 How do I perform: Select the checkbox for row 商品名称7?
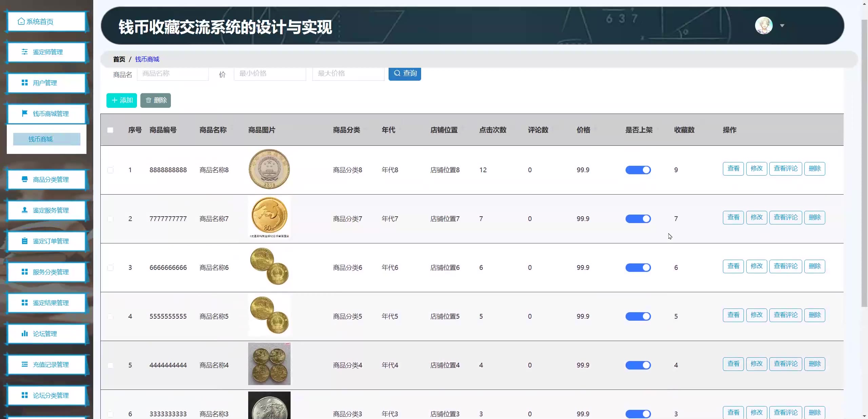110,219
